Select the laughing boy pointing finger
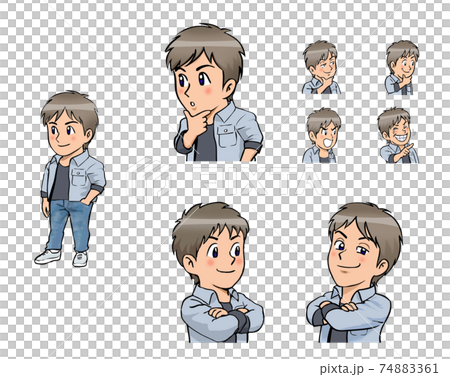Screen dimensions: 450x377 [398, 135]
